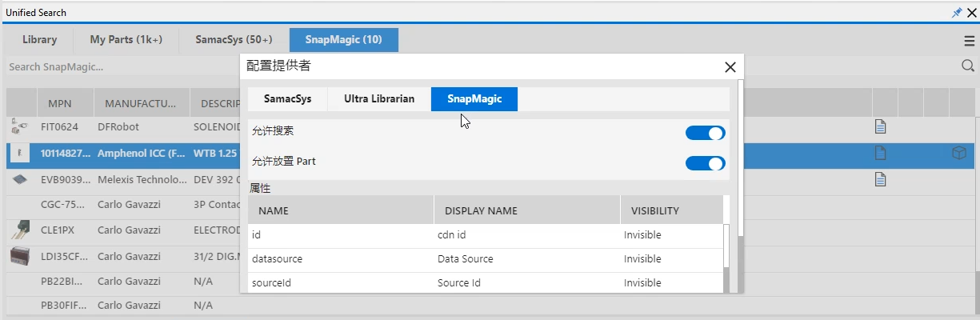Switch to the Library tab
Screen dimensions: 980x320
pos(39,40)
